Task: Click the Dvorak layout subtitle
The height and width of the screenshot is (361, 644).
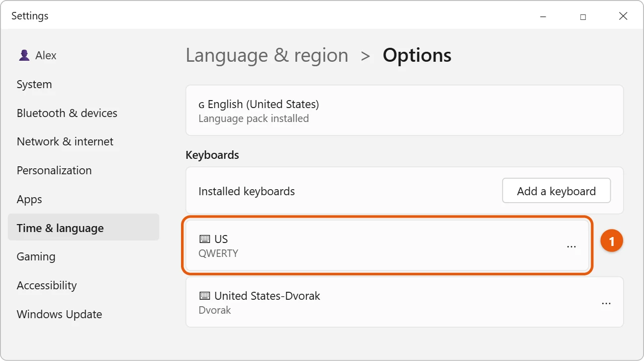Action: 215,310
